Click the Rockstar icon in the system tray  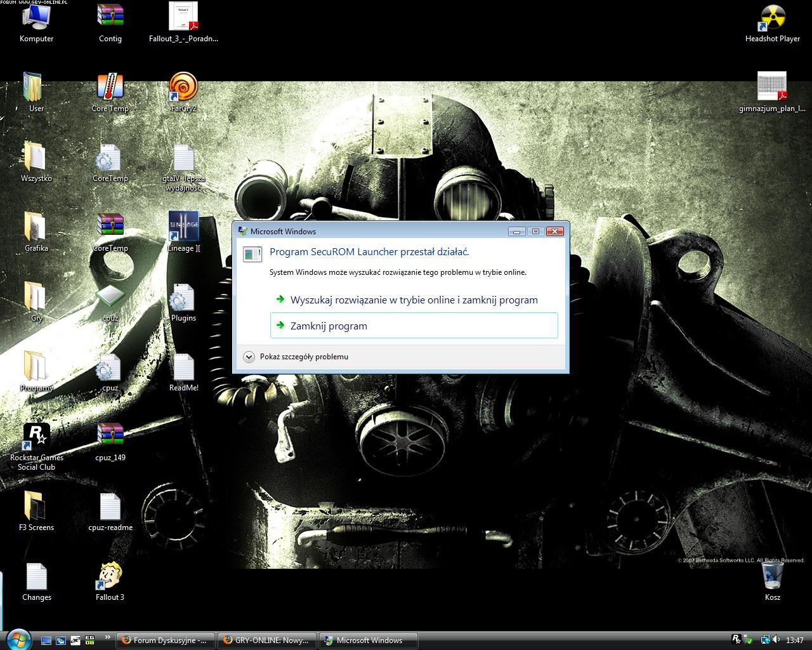736,640
